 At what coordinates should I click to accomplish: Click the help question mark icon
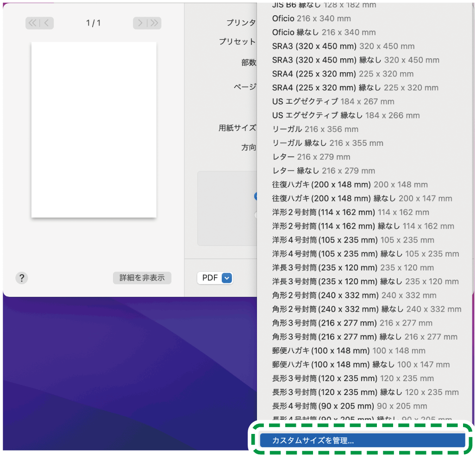(21, 278)
